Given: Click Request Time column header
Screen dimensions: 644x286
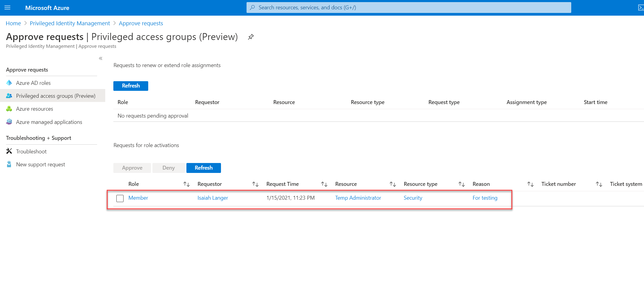Looking at the screenshot, I should coord(282,184).
